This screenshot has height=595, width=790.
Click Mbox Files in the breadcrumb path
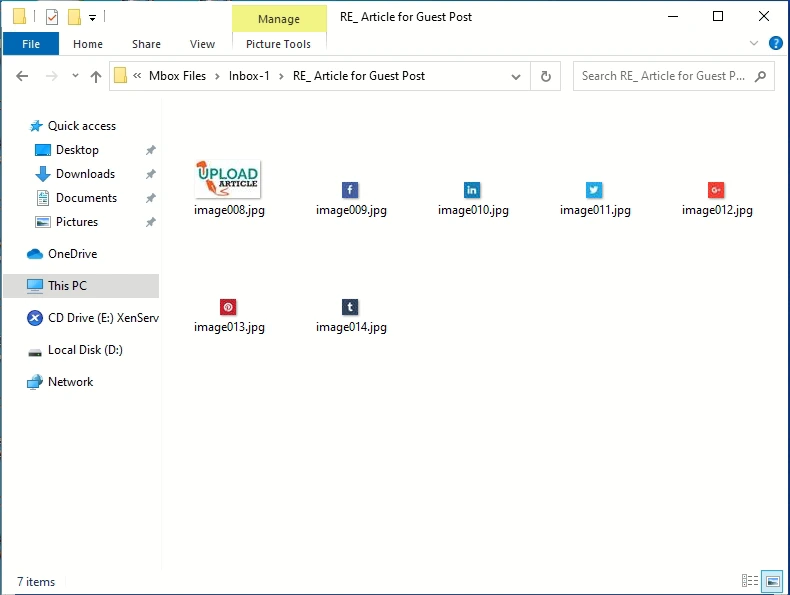pyautogui.click(x=177, y=76)
